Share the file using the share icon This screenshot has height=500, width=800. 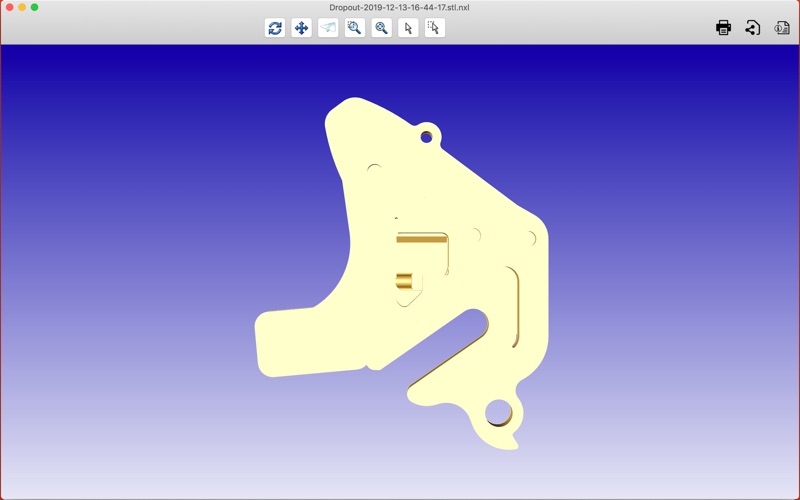point(753,28)
